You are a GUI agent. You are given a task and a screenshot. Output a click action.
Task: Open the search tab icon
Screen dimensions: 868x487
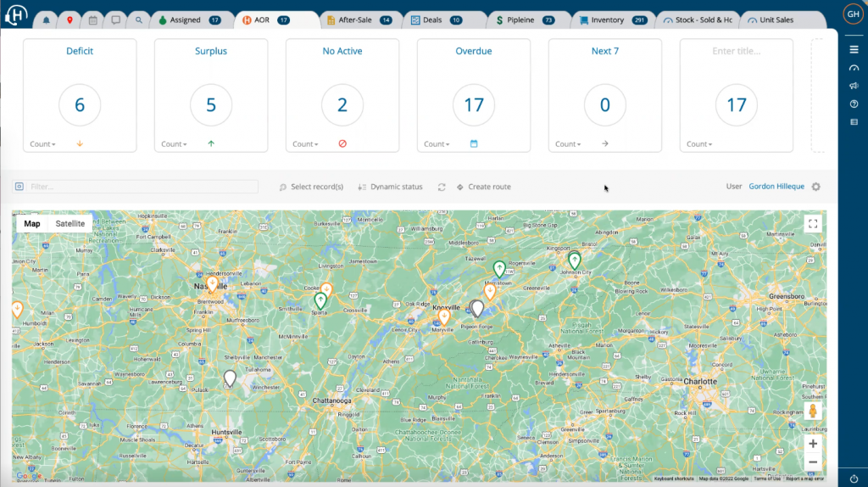[139, 20]
